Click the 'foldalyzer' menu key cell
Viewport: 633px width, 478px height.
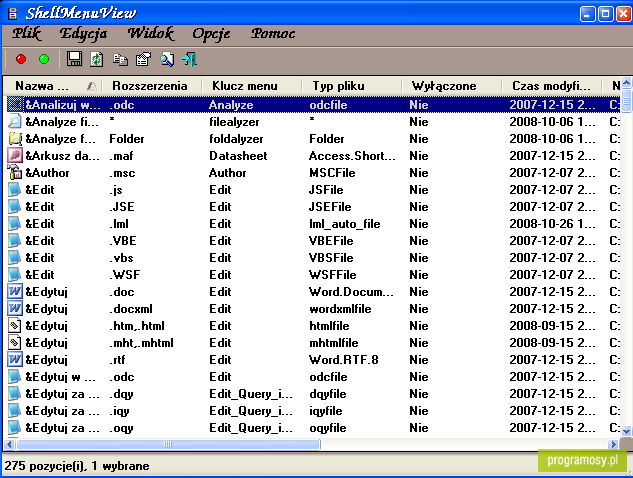[x=236, y=138]
